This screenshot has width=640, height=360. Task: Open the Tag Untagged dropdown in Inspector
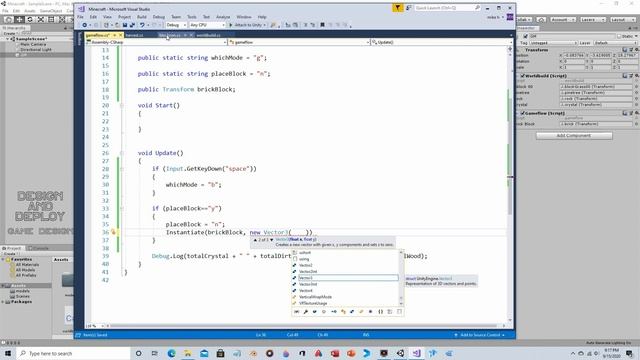(x=553, y=43)
